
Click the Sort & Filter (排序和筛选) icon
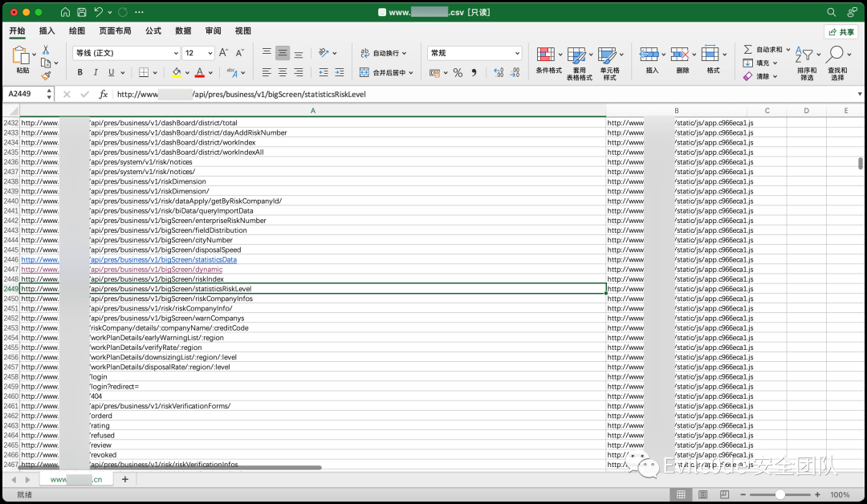tap(804, 54)
